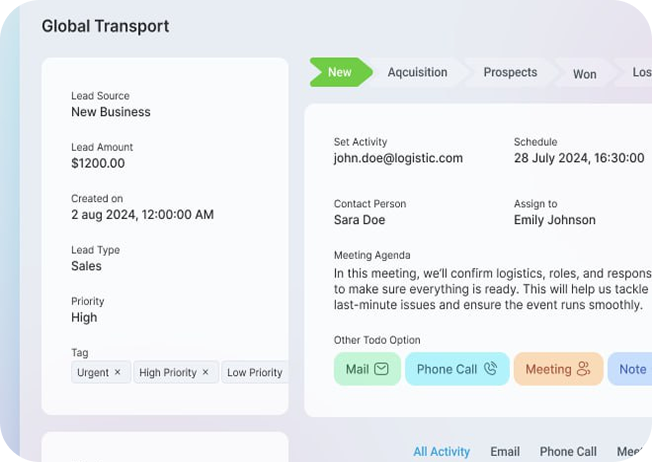This screenshot has width=652, height=462.
Task: Choose the Note todo option
Action: (631, 369)
